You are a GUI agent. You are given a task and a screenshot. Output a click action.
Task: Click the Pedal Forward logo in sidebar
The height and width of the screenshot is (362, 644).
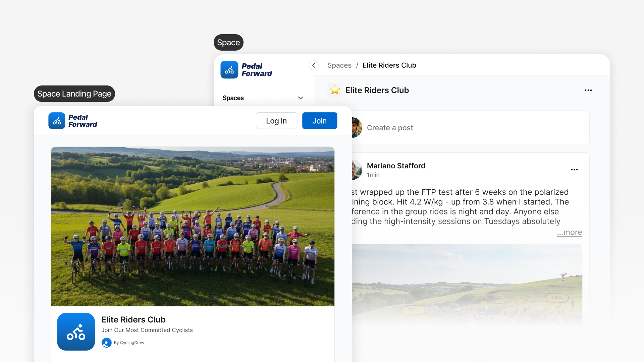[229, 70]
